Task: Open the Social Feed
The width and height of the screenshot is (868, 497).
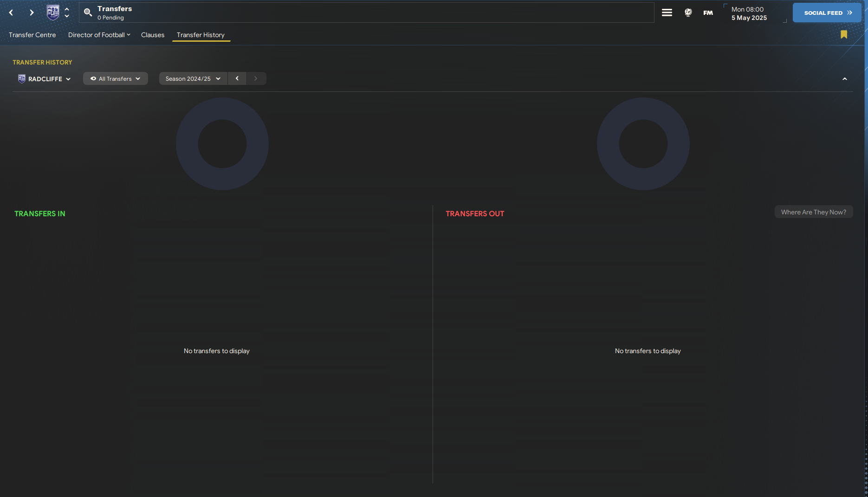Action: click(827, 13)
